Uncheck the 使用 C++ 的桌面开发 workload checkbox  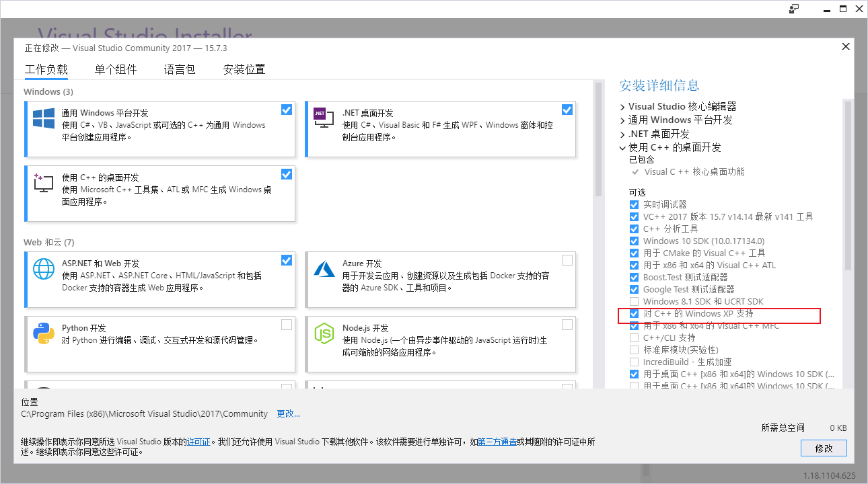[x=287, y=174]
